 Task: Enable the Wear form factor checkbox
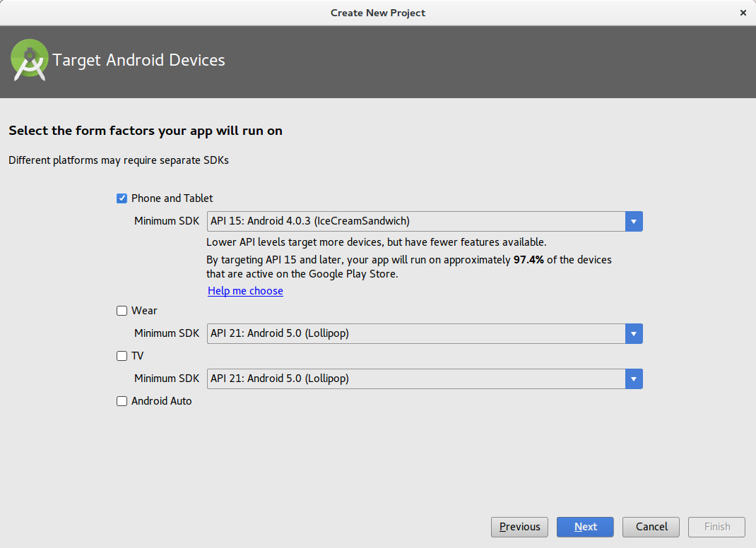click(122, 311)
